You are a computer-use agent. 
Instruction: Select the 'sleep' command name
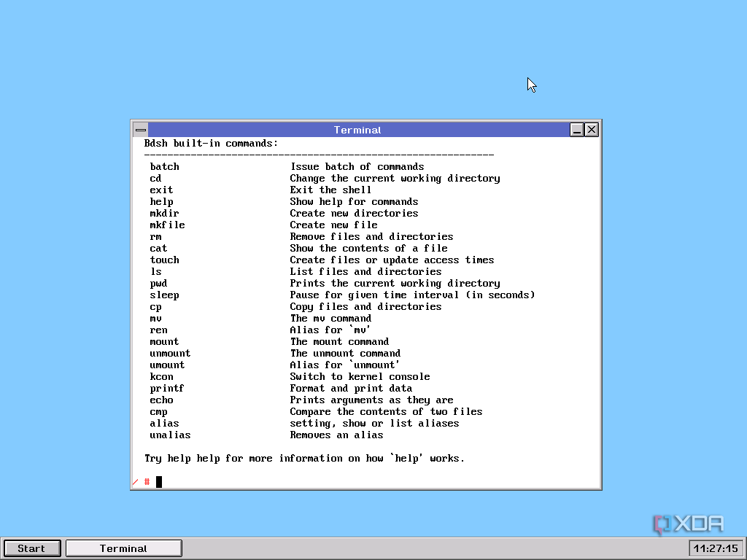pyautogui.click(x=164, y=295)
